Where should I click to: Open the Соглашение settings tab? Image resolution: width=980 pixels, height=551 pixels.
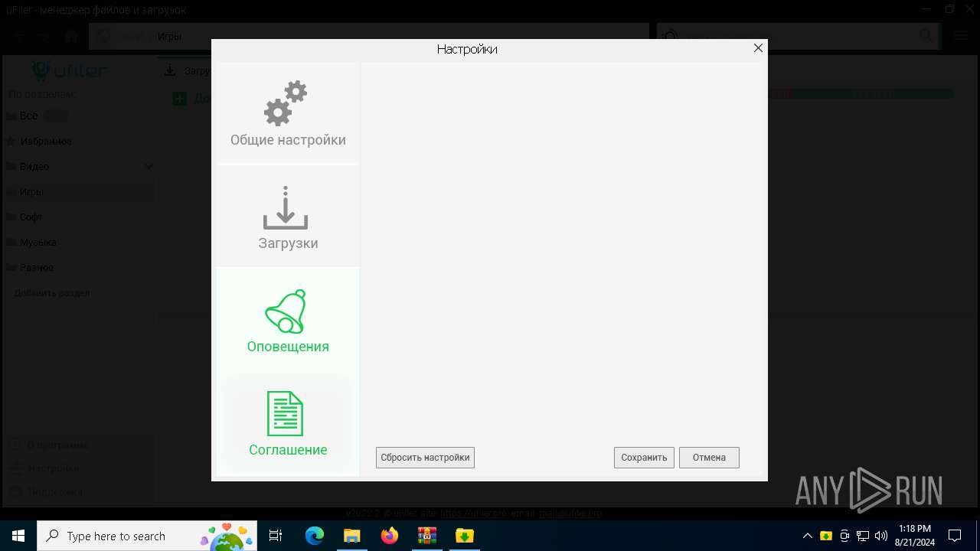click(288, 424)
